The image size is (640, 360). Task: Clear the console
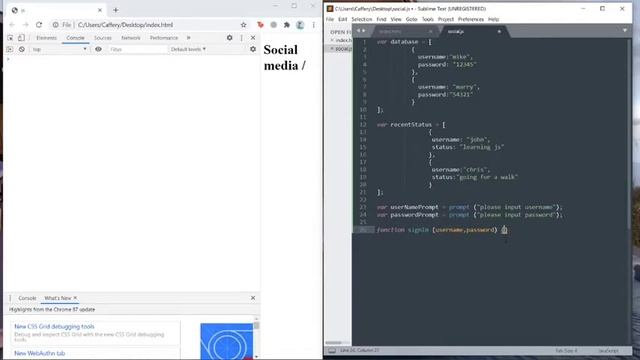pyautogui.click(x=22, y=49)
